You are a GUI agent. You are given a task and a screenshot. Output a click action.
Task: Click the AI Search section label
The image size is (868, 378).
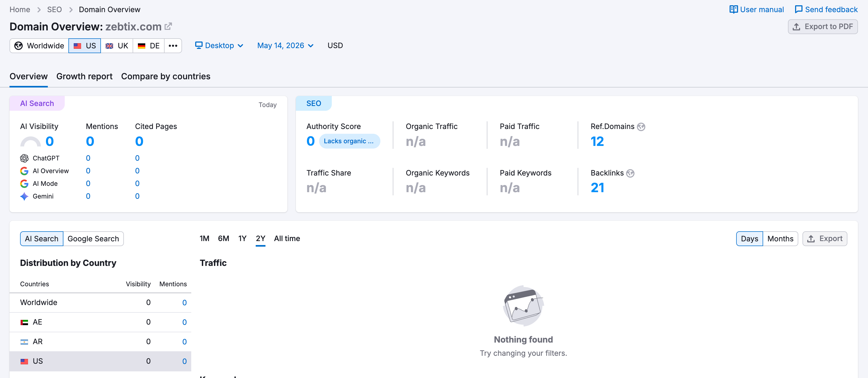[37, 104]
